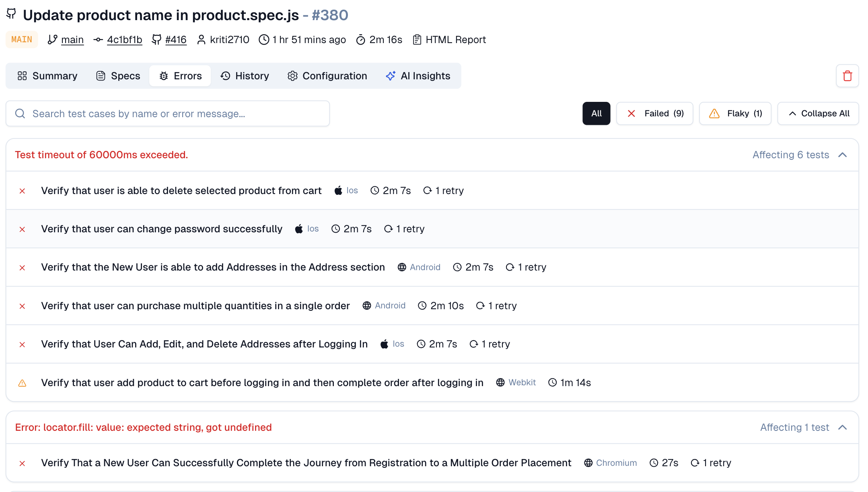Collapse the test timeout error group

(843, 155)
